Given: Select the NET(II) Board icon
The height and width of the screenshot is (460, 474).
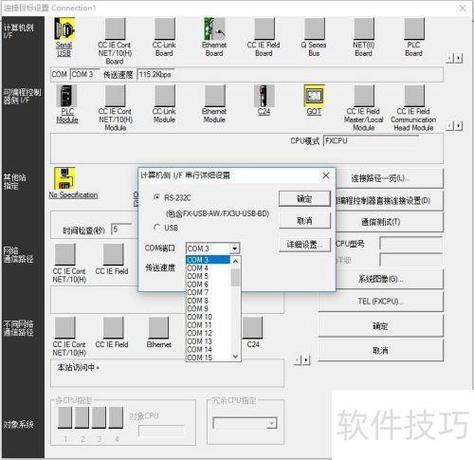Looking at the screenshot, I should pyautogui.click(x=364, y=29).
